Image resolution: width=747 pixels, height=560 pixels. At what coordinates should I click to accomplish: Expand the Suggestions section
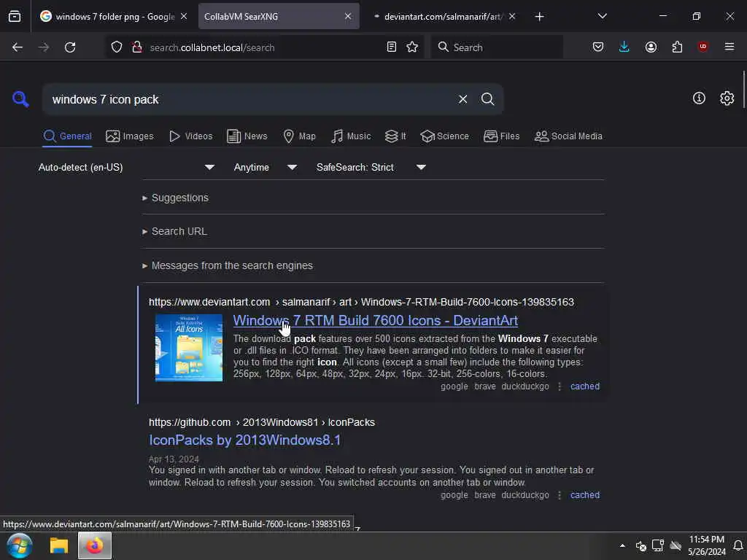(175, 198)
